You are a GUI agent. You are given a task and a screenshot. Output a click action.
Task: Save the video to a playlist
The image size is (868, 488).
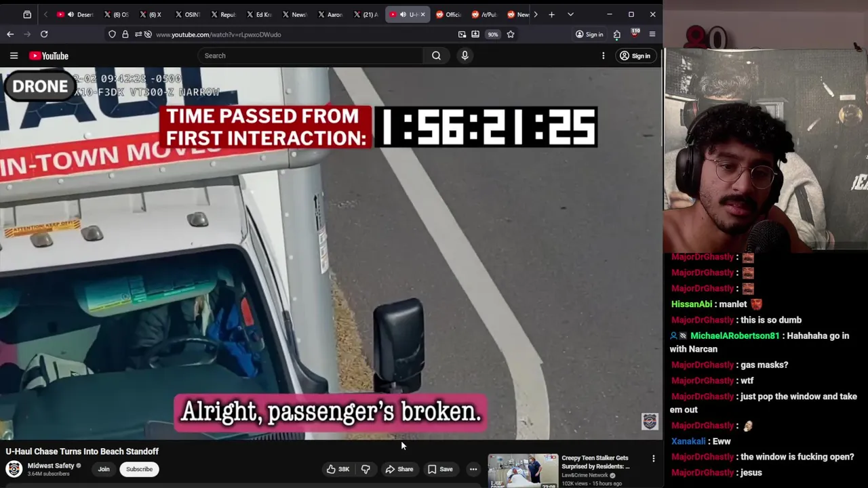point(440,469)
